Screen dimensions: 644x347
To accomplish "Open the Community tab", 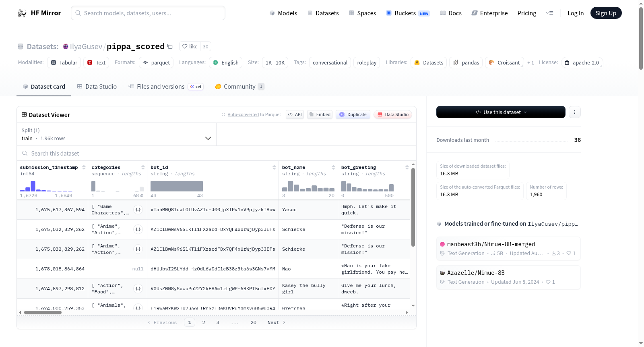I will point(239,87).
